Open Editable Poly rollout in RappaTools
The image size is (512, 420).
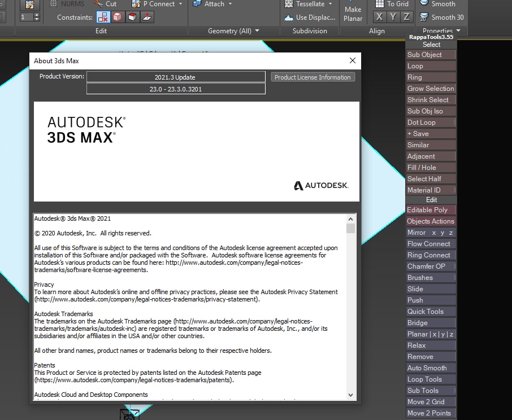click(x=431, y=210)
